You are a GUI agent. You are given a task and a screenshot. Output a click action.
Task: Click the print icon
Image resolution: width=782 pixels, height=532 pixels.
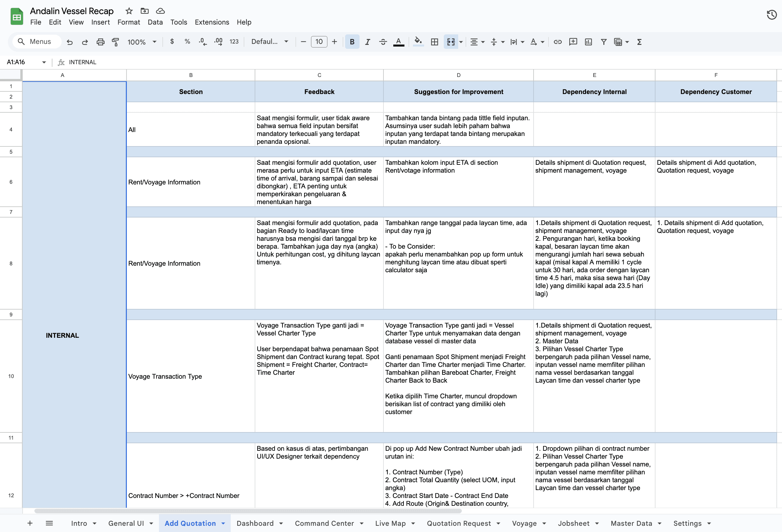point(100,42)
